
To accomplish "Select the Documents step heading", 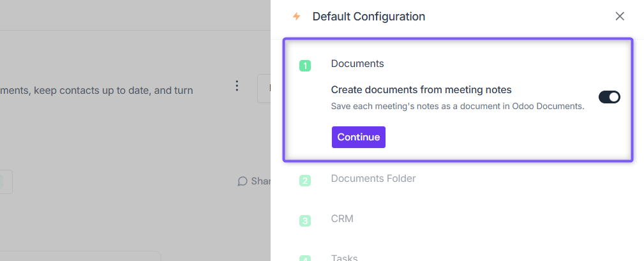I will [x=357, y=64].
